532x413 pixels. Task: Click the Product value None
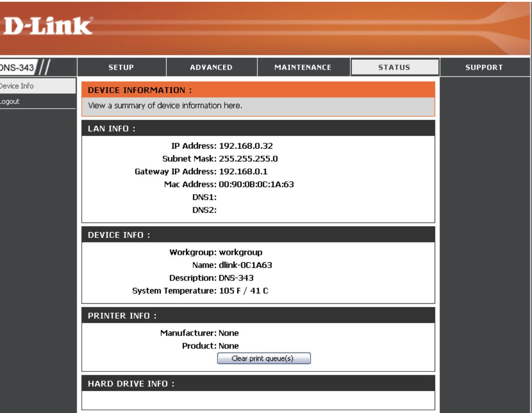point(229,346)
